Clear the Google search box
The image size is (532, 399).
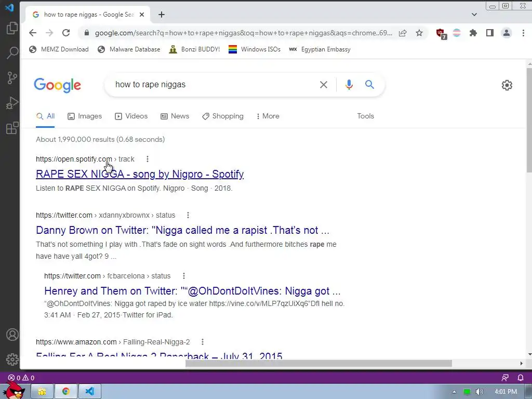point(324,85)
